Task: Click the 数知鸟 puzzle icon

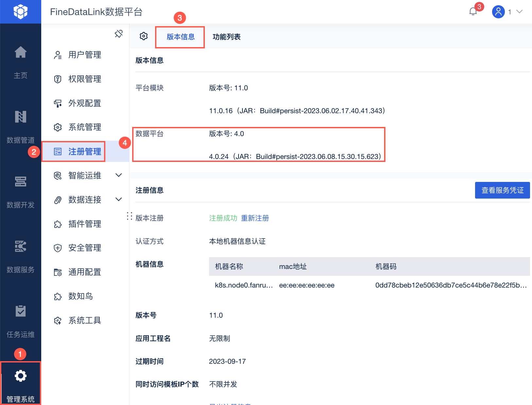Action: (x=58, y=296)
